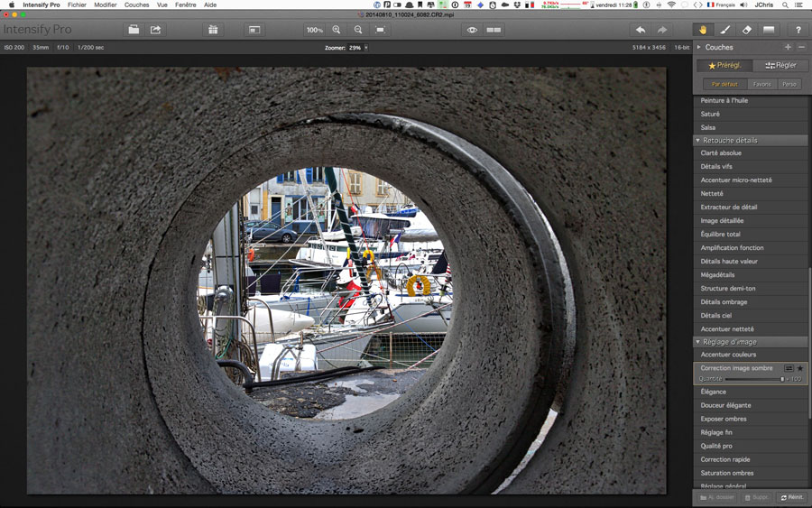Open help with the question mark icon
The height and width of the screenshot is (508, 812).
[x=798, y=30]
